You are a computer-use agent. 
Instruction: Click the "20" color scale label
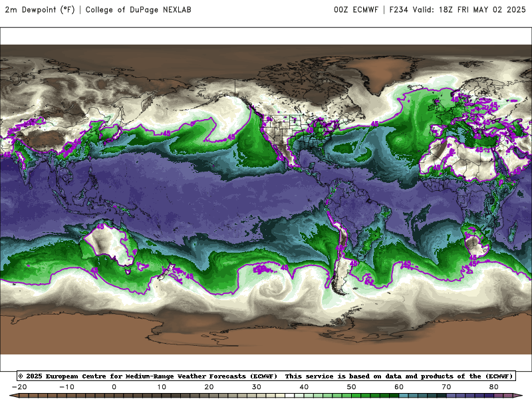click(x=209, y=387)
